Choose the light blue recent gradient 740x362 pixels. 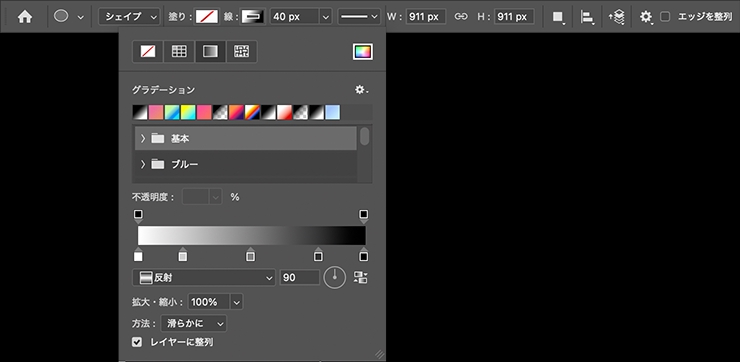[x=333, y=112]
